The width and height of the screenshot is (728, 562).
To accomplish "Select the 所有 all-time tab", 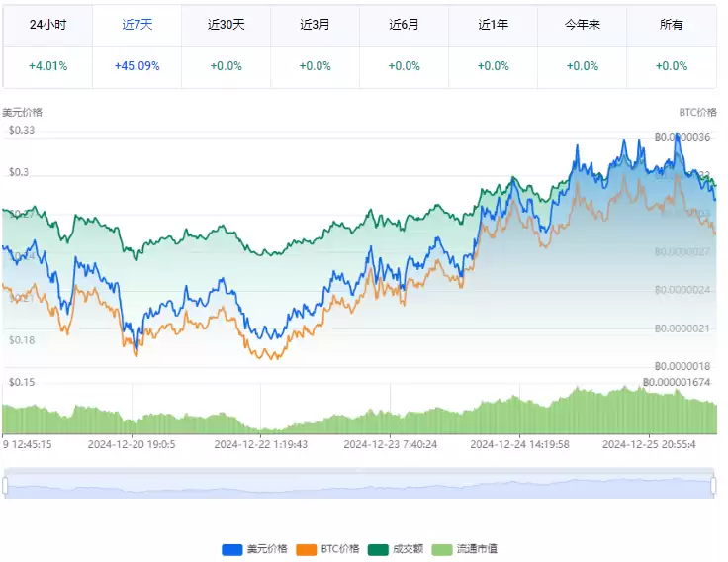I will click(x=672, y=25).
